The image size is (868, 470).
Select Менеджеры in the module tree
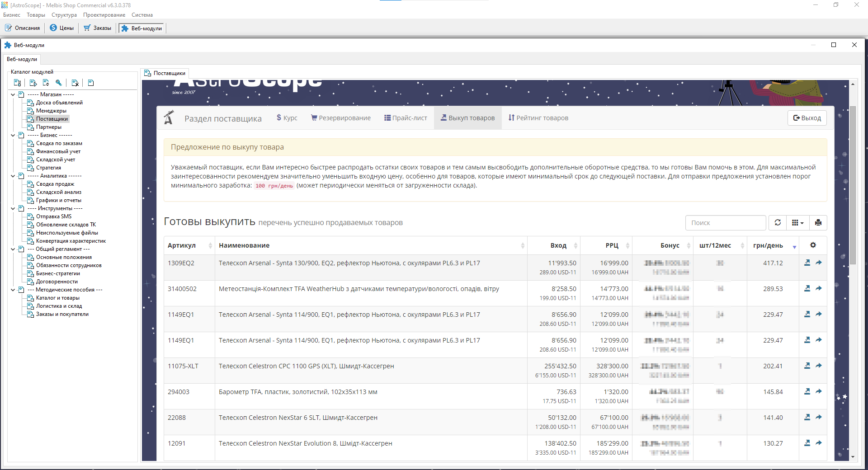pyautogui.click(x=51, y=111)
